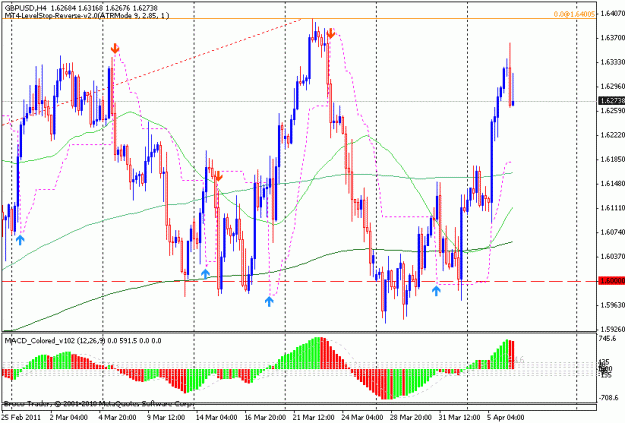Viewport: 625px width, 423px height.
Task: Click the 1.61850 price axis label
Action: pos(612,159)
